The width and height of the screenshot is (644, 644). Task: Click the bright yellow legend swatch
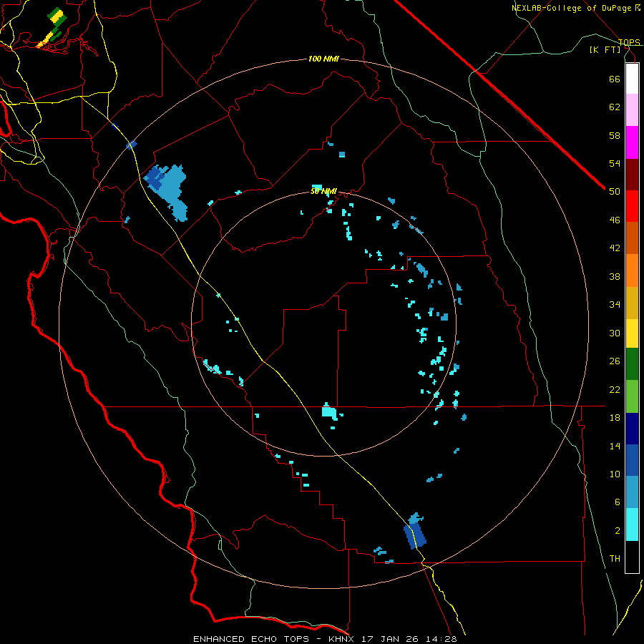[632, 333]
